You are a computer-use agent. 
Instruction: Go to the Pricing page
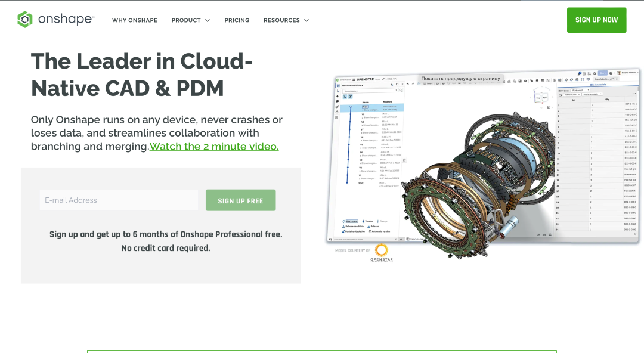tap(237, 20)
